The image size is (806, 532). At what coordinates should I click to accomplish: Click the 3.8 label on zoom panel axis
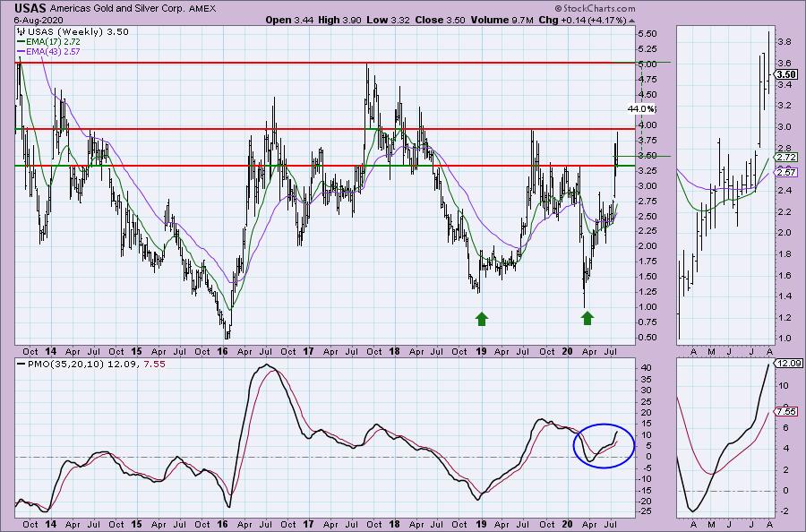(x=785, y=42)
